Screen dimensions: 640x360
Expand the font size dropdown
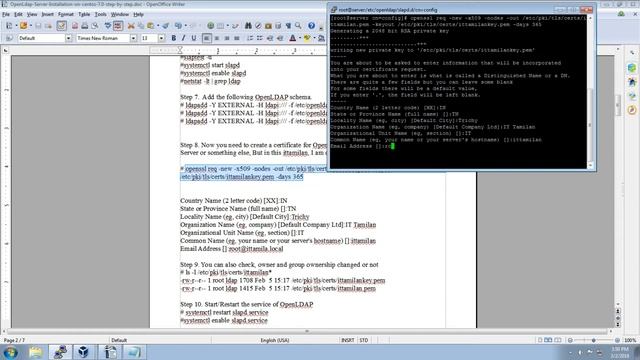(x=161, y=38)
